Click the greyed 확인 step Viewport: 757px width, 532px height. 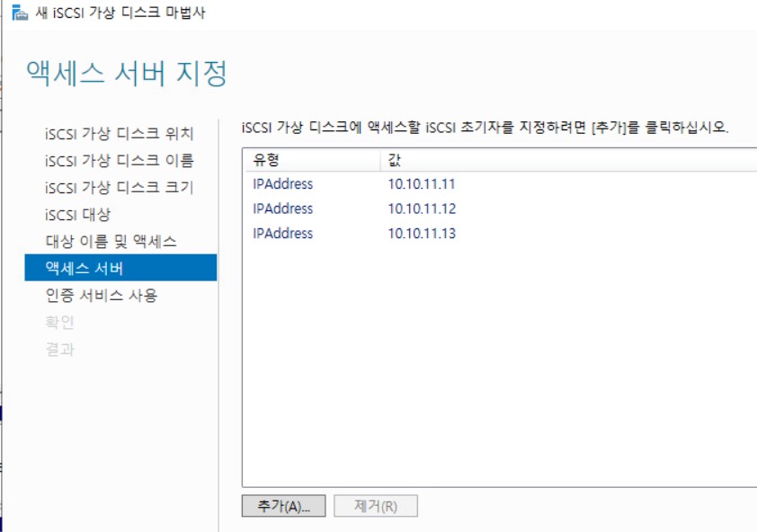tap(59, 322)
